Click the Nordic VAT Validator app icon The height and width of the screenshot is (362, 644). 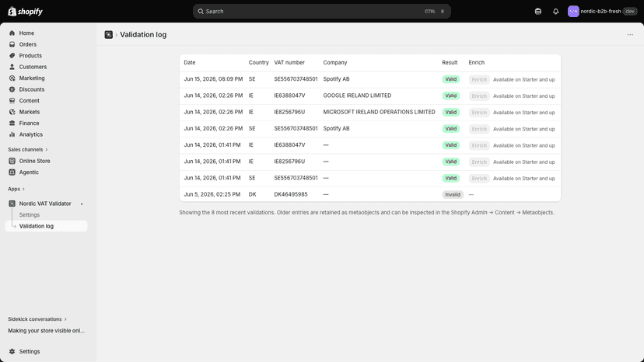(12, 204)
